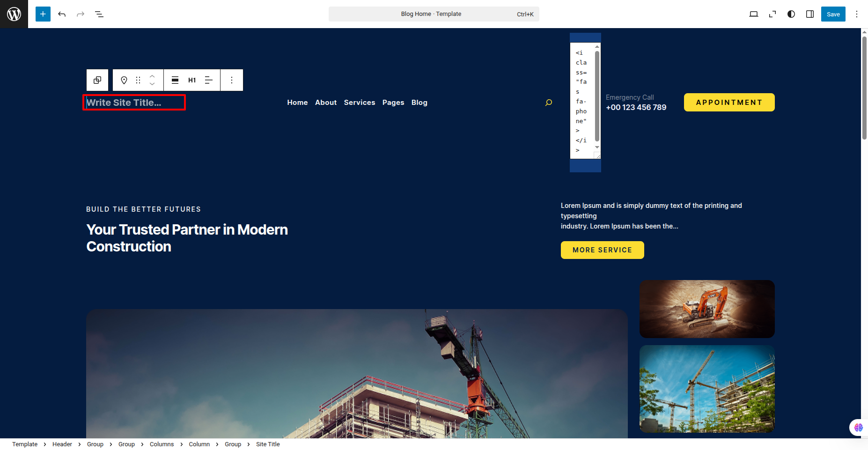Click the Site Title block type icon
Viewport: 868px width, 450px height.
click(124, 80)
